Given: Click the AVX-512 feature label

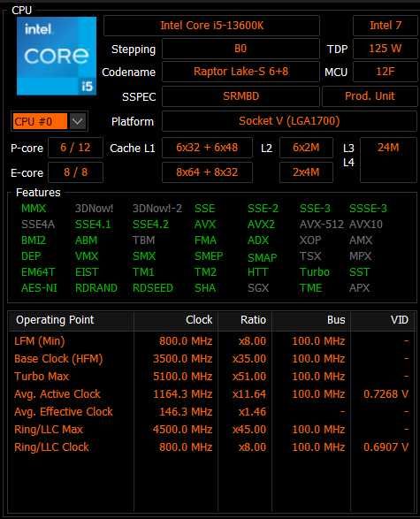Looking at the screenshot, I should (x=321, y=225).
